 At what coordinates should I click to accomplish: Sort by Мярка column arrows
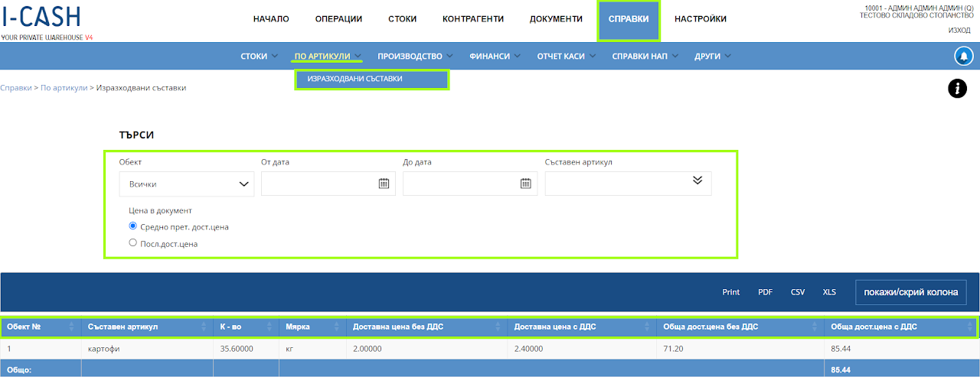[338, 327]
